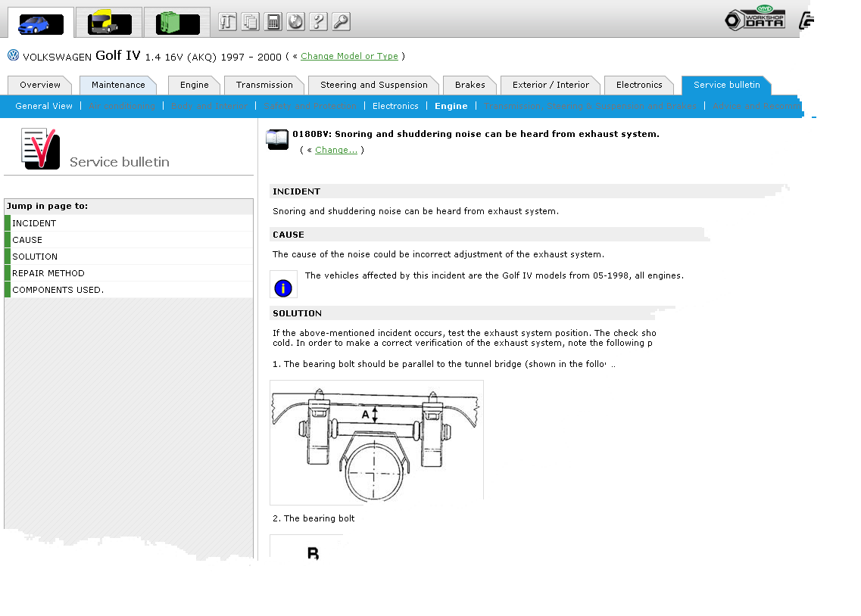
Task: Open Steering and Suspension tab
Action: (x=374, y=85)
